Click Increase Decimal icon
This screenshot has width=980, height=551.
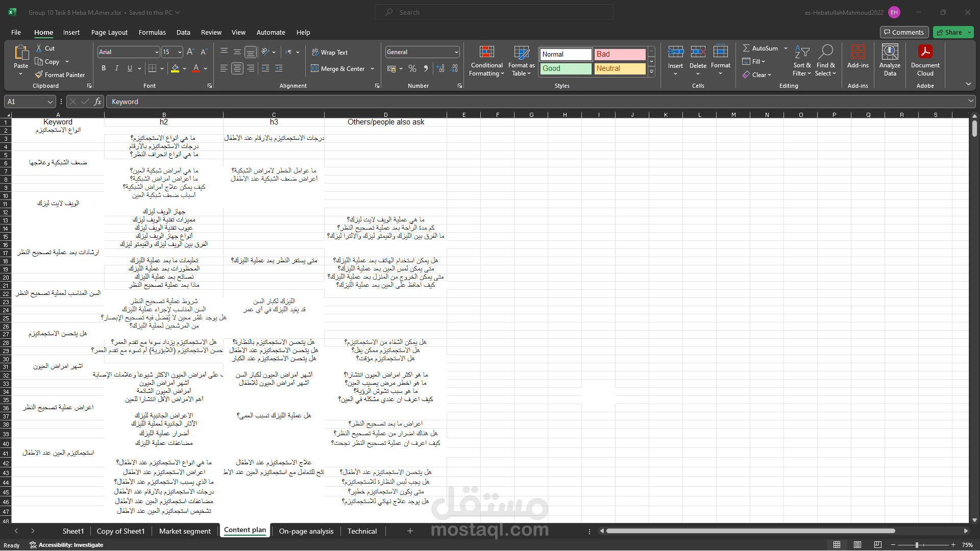[x=440, y=68]
